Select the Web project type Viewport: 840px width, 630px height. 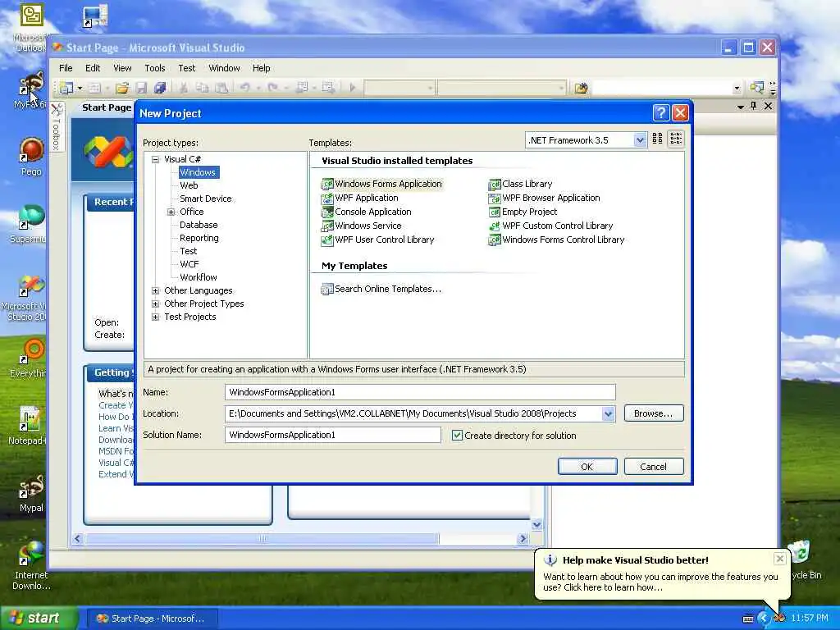[x=189, y=185]
